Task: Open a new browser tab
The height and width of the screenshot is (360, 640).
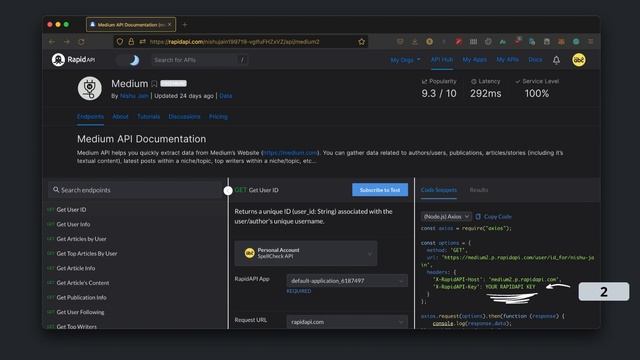Action: pyautogui.click(x=184, y=25)
